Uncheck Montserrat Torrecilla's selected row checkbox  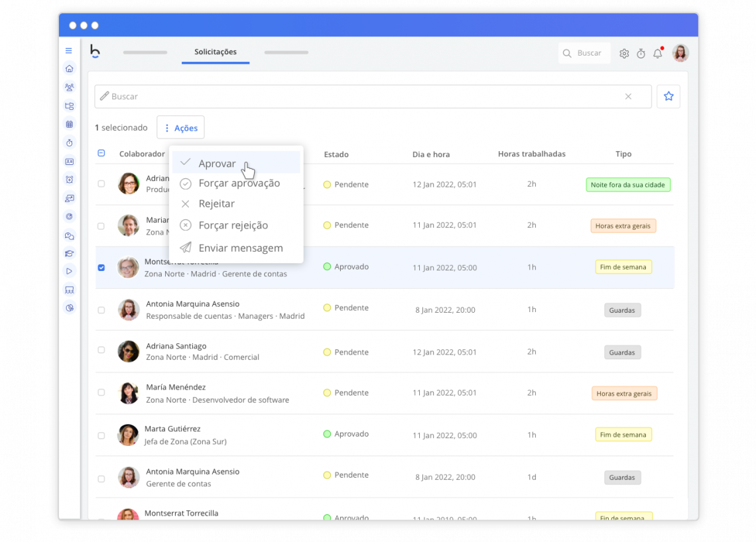(x=101, y=268)
